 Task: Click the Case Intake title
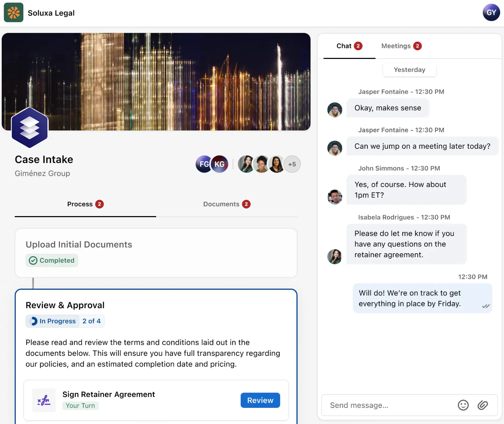coord(44,160)
